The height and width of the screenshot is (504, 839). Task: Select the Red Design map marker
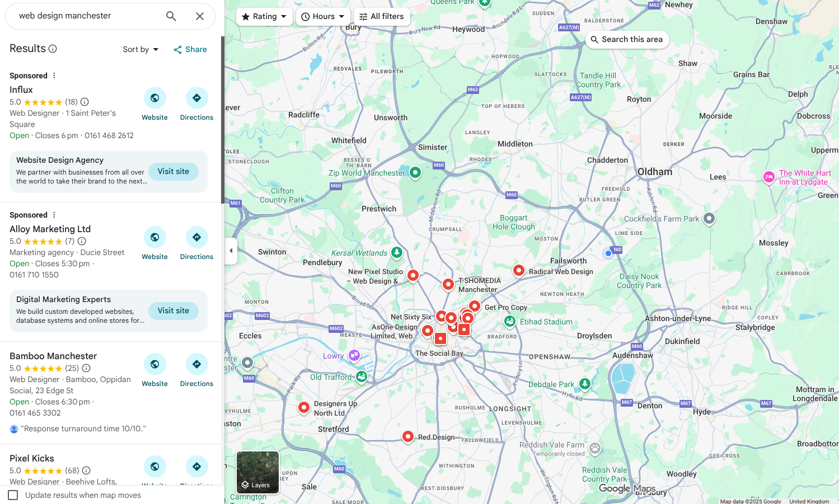(x=408, y=436)
